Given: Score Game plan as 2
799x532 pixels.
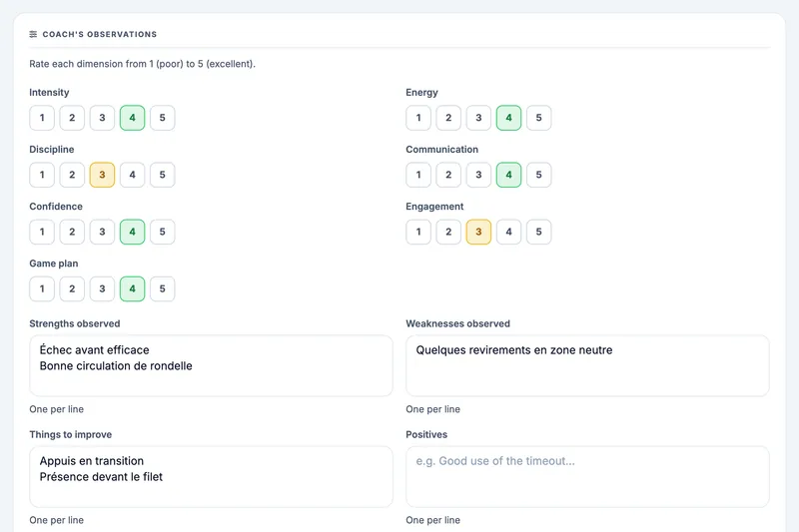Looking at the screenshot, I should (72, 288).
